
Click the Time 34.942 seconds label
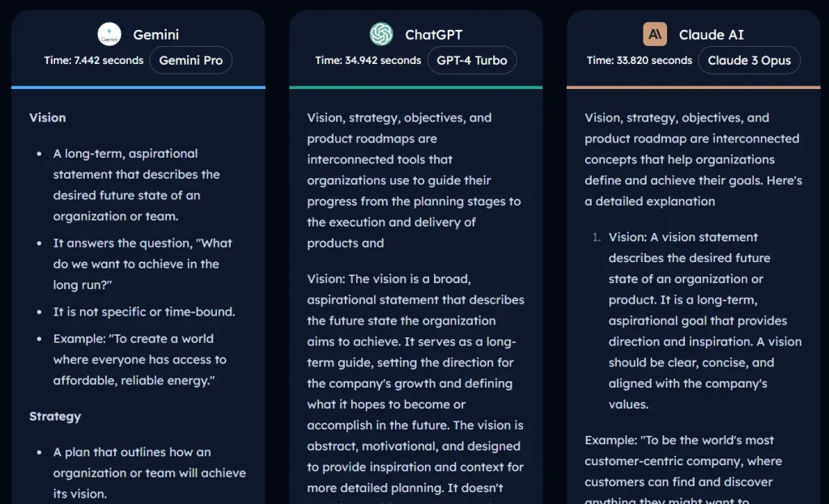pos(368,60)
